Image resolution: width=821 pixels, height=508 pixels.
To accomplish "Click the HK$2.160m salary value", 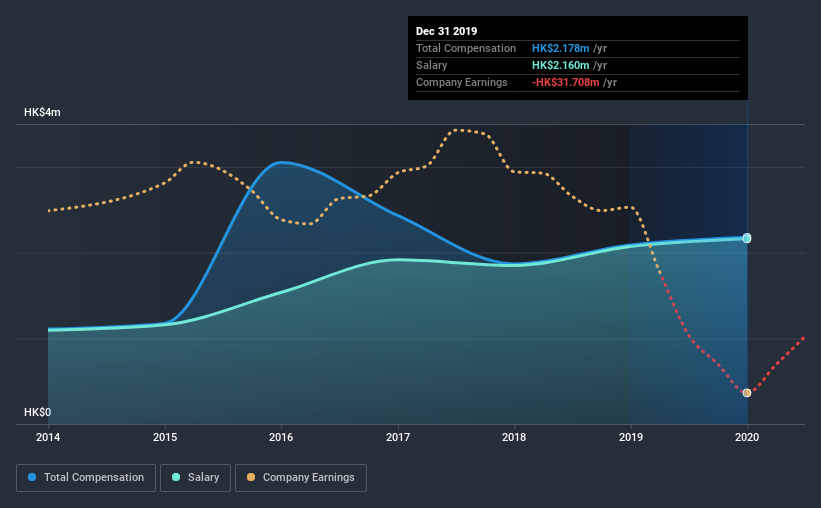I will point(561,65).
